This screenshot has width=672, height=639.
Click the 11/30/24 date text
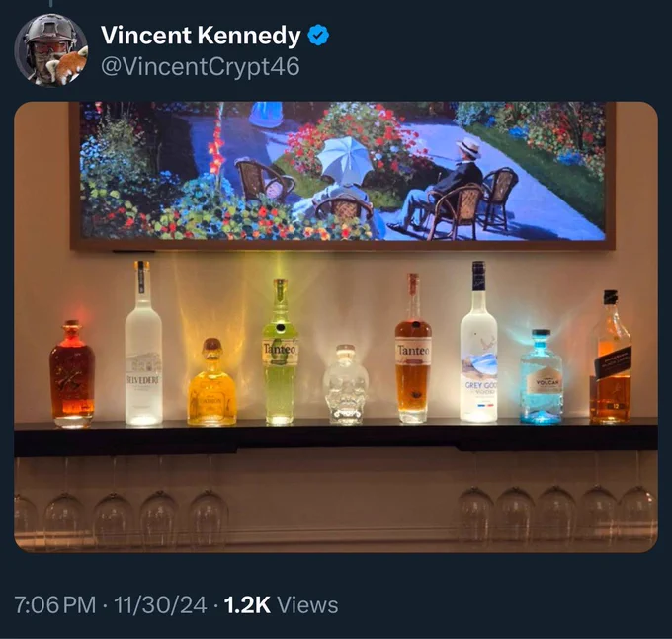pos(160,604)
